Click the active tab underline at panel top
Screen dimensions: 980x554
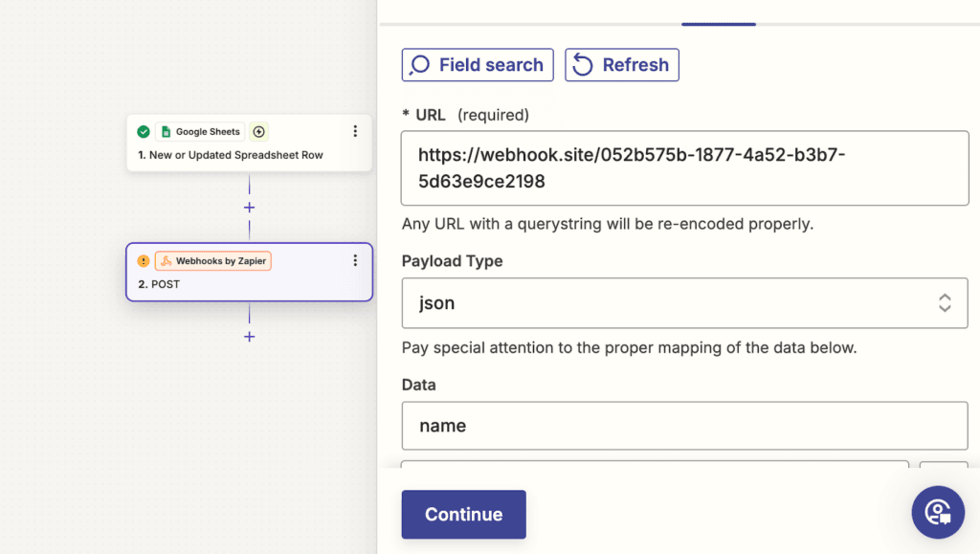click(718, 24)
